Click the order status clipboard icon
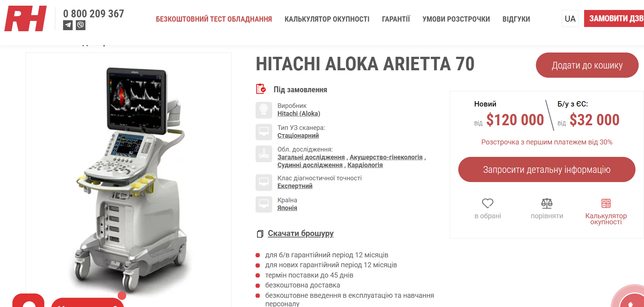Viewport: 644px width, 307px height. 261,89
